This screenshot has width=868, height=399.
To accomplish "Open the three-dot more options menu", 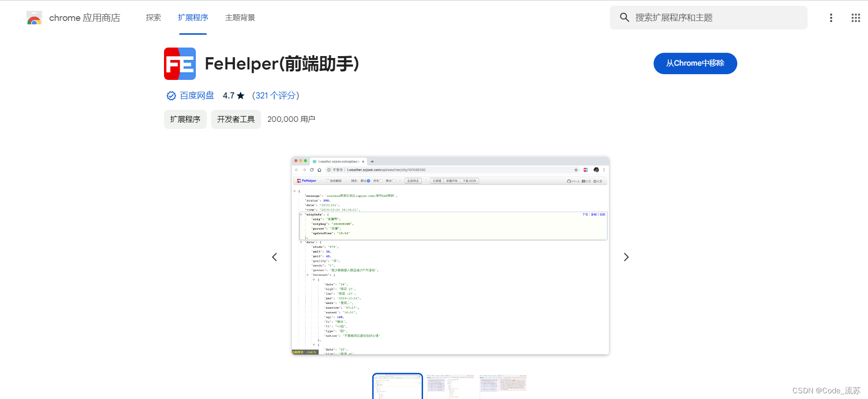I will point(831,18).
